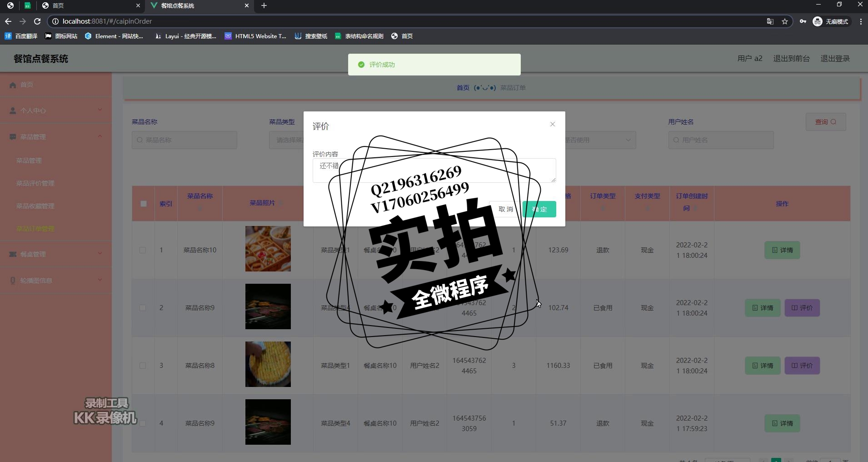Focus the 评价内容 text area
This screenshot has width=868, height=462.
[x=434, y=171]
